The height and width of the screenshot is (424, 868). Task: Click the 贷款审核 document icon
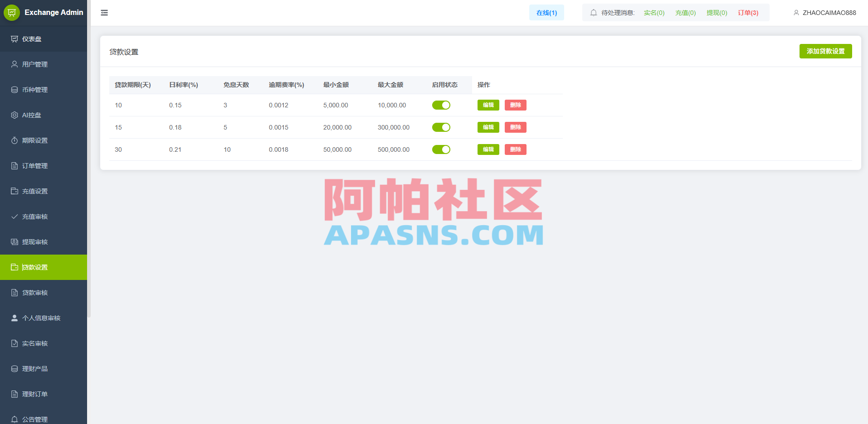15,293
